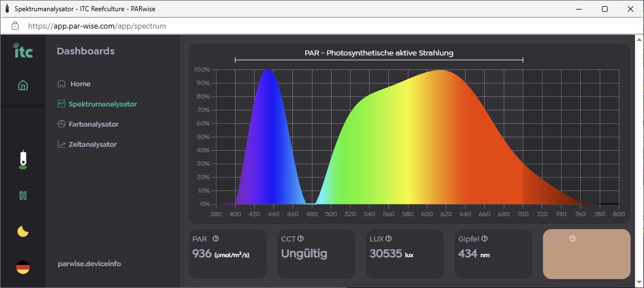
Task: Open language selector via German flag
Action: (x=23, y=267)
